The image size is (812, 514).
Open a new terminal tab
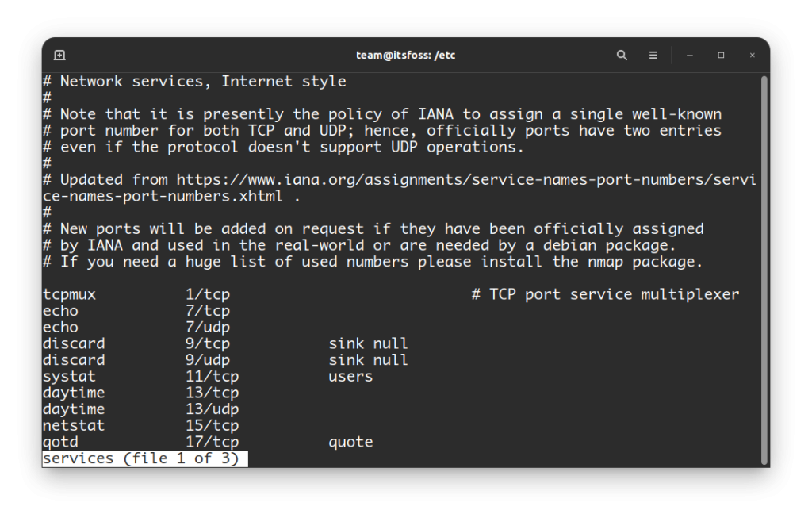(59, 56)
